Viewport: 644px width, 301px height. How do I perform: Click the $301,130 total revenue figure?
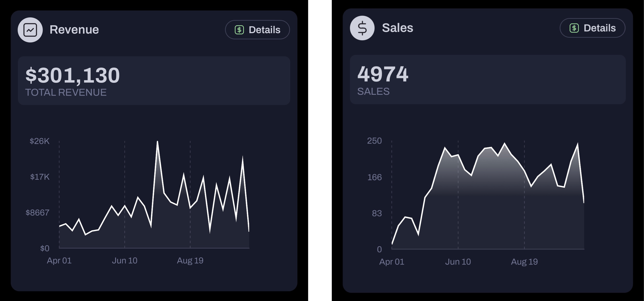73,75
